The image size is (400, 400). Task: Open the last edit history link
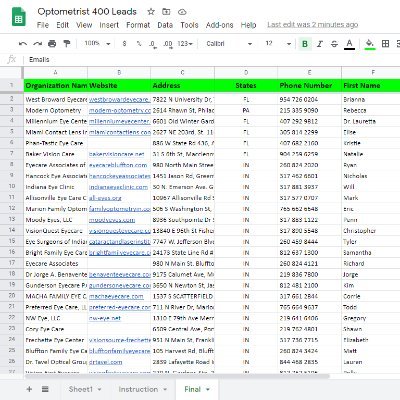click(x=313, y=25)
